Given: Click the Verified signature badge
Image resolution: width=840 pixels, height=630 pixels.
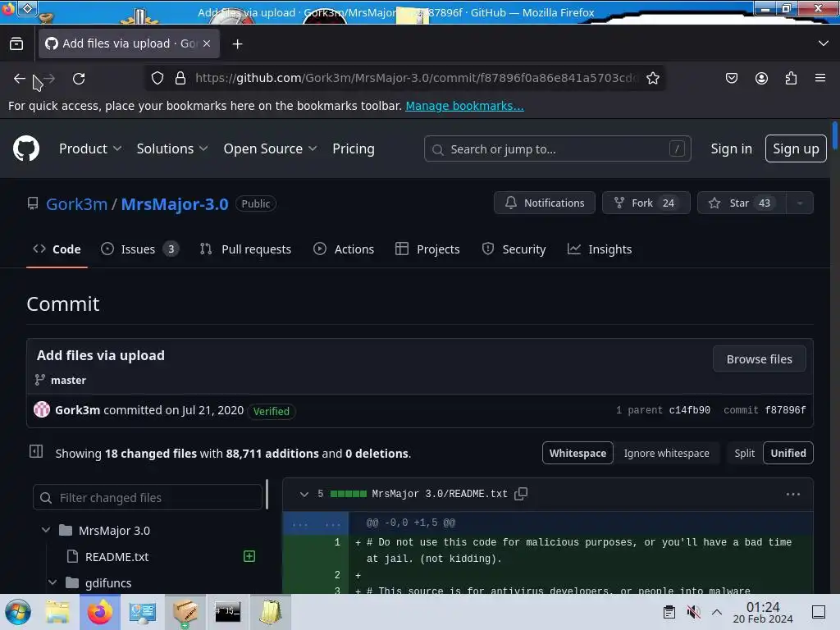Looking at the screenshot, I should (271, 411).
